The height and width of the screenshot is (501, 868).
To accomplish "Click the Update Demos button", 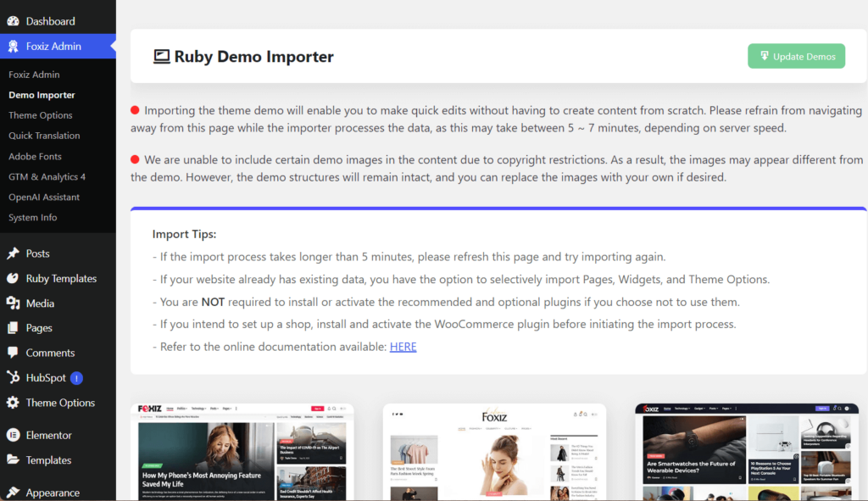I will coord(796,56).
